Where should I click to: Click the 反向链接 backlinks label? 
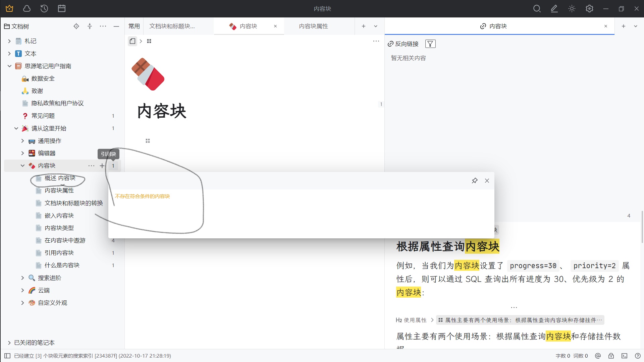tap(407, 44)
